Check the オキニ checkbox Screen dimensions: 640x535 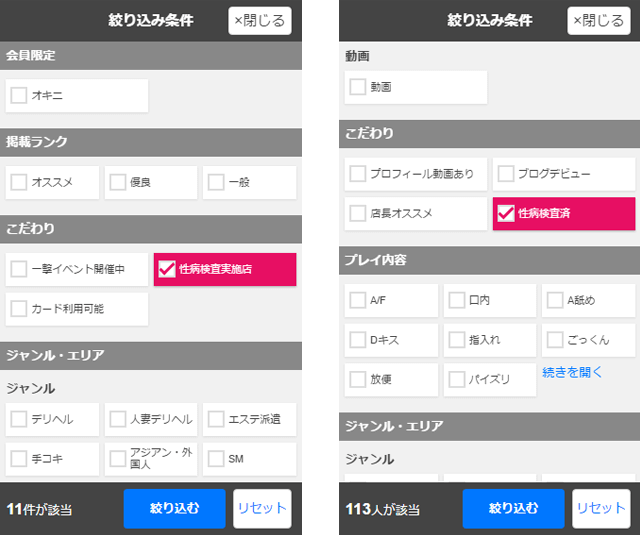19,96
